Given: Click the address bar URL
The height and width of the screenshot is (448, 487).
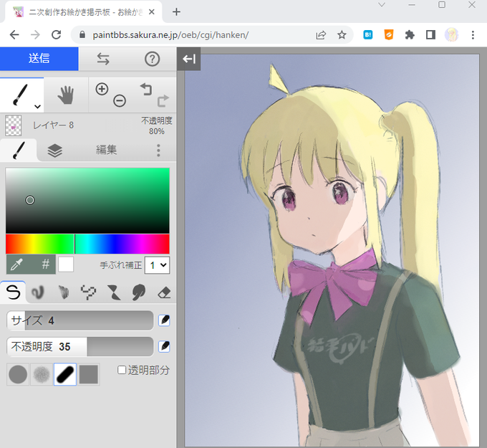Looking at the screenshot, I should 170,35.
